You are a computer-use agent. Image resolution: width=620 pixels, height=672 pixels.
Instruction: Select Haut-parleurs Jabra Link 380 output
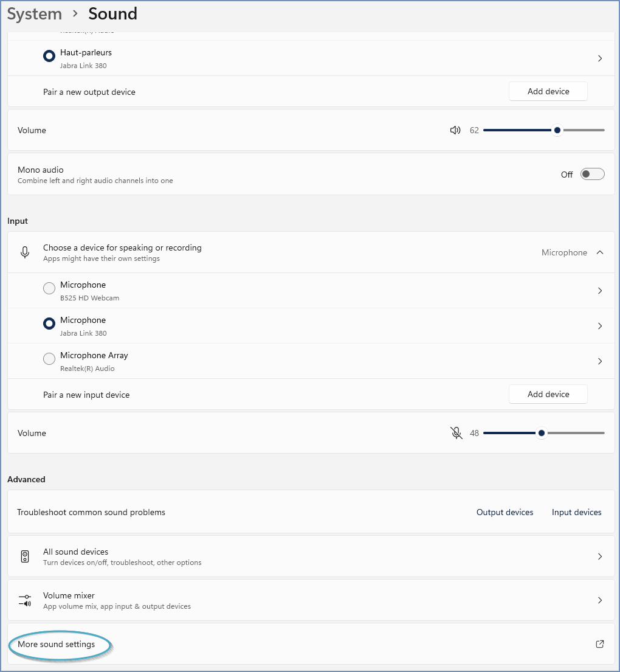(x=49, y=55)
